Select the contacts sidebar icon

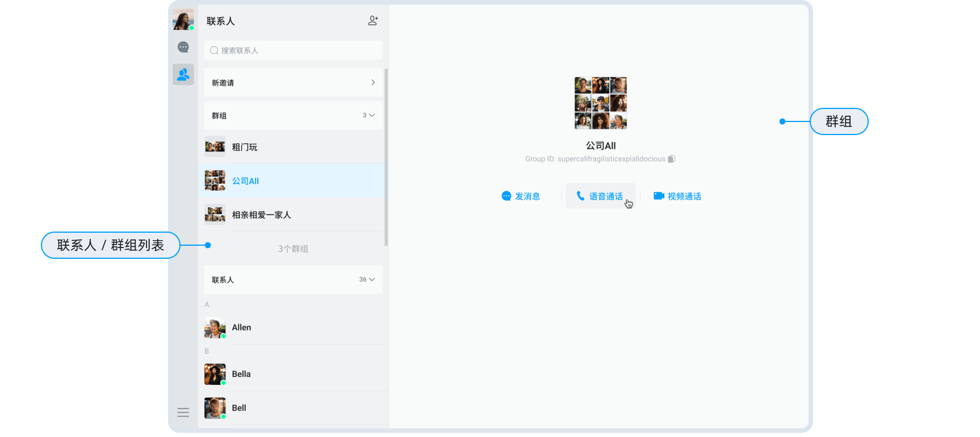[x=183, y=74]
